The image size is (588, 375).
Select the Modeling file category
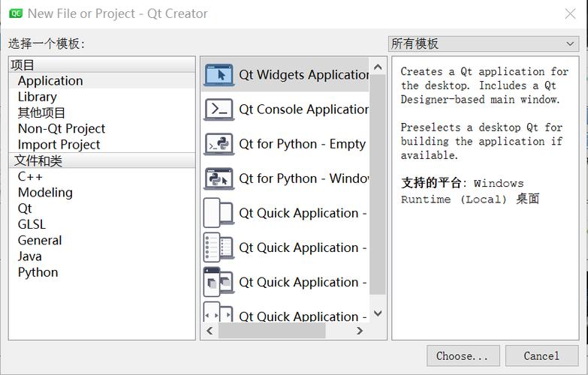click(x=102, y=192)
